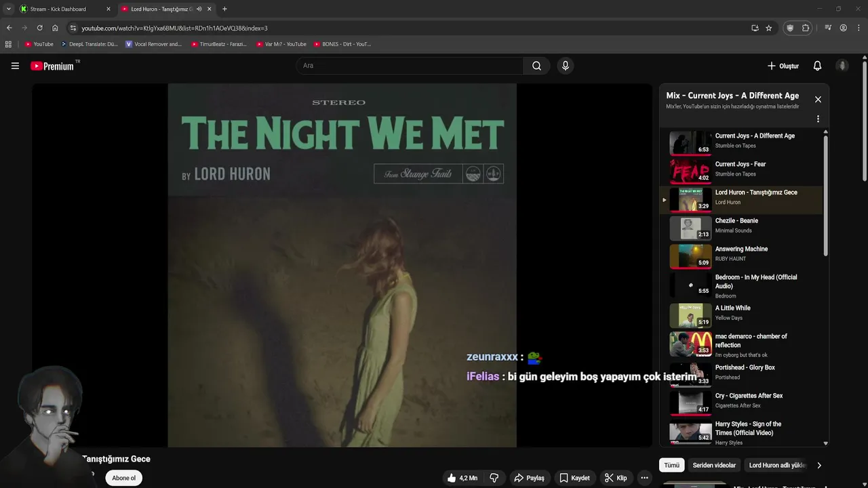Open more actions ellipsis under video
The image size is (868, 488).
644,478
